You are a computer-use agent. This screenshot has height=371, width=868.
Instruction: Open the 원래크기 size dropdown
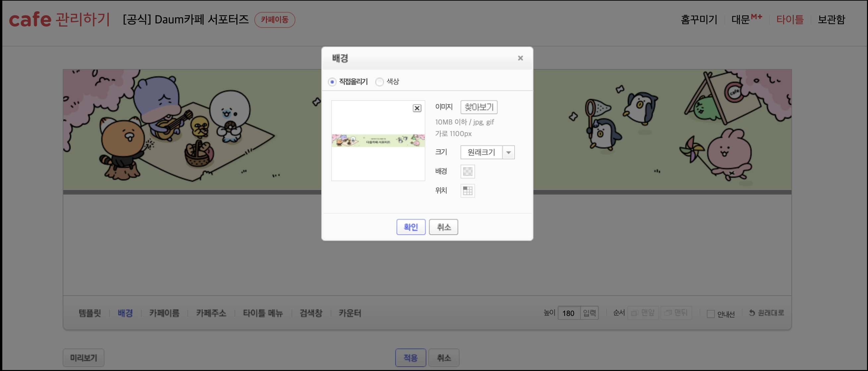tap(487, 152)
